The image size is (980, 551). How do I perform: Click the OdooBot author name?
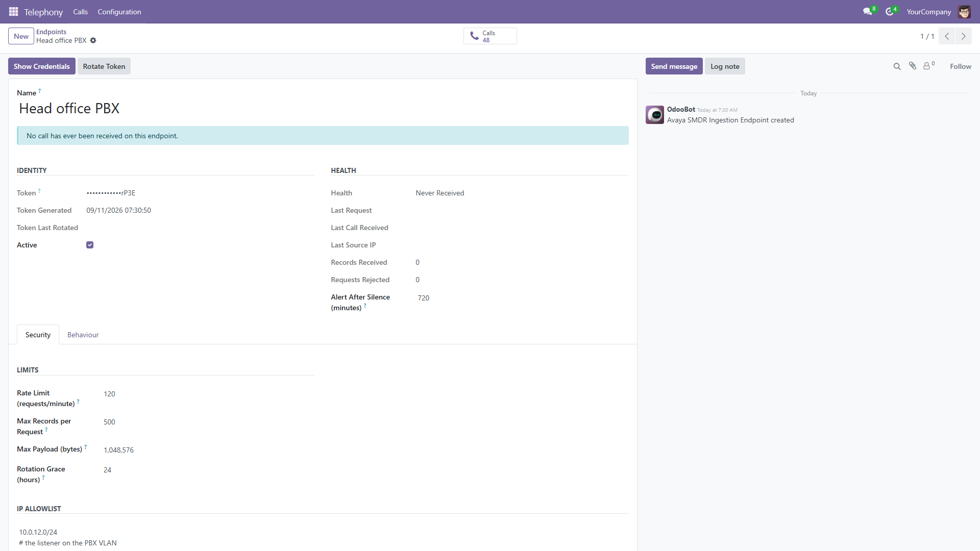(681, 109)
